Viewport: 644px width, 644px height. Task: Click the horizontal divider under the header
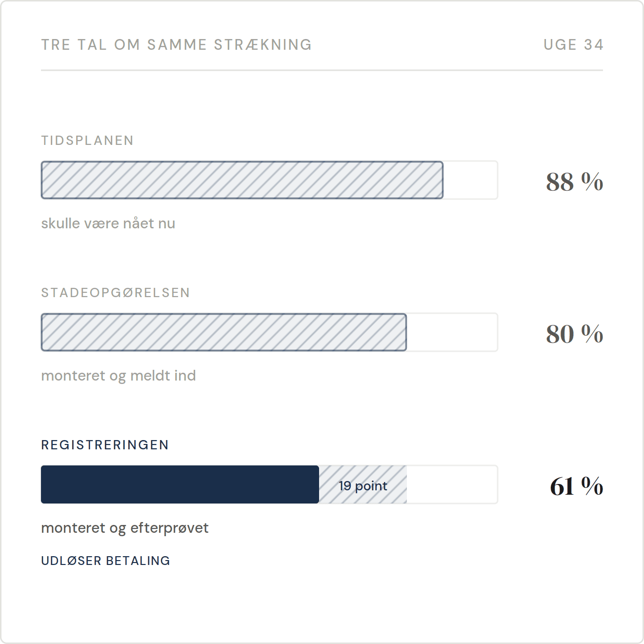click(x=322, y=70)
